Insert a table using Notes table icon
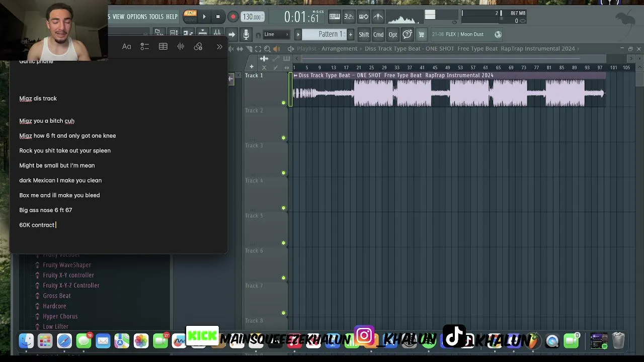The width and height of the screenshot is (644, 362). click(163, 47)
